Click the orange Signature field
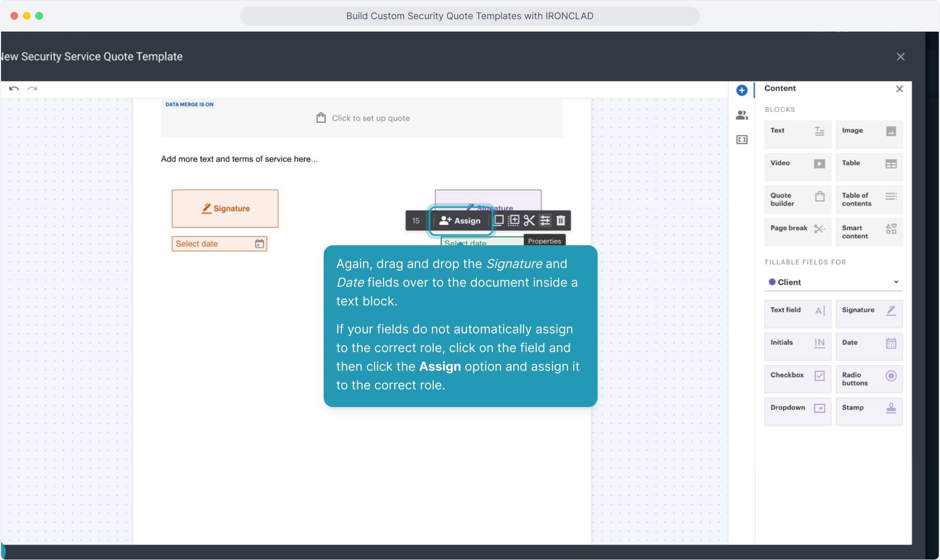940x560 pixels. [225, 208]
